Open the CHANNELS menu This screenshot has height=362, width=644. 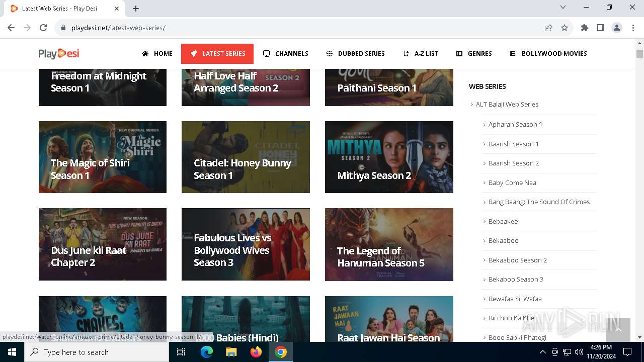coord(285,53)
